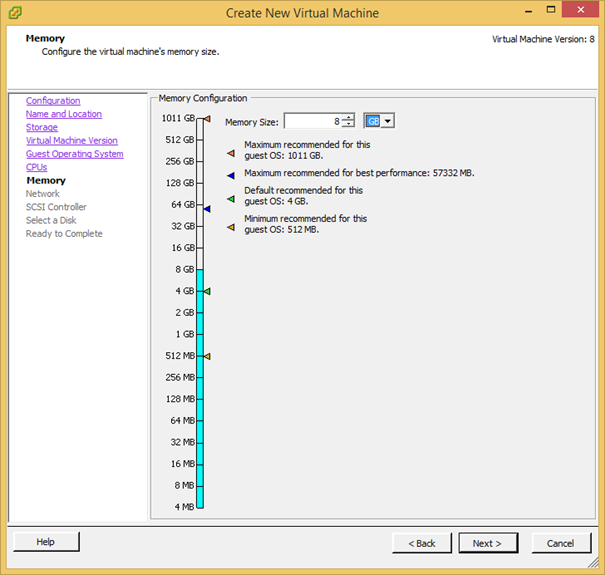
Task: Click the green default marker at 4 GB
Action: pos(207,291)
